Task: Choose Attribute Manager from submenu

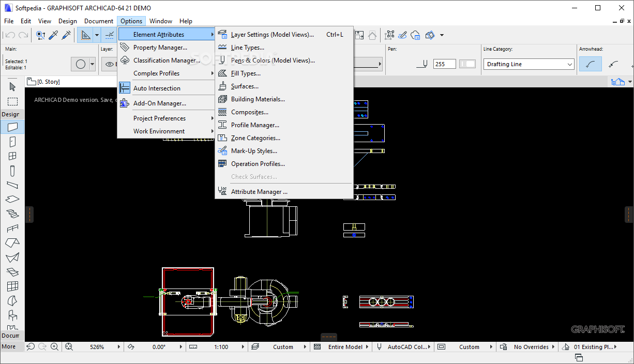Action: [284, 192]
